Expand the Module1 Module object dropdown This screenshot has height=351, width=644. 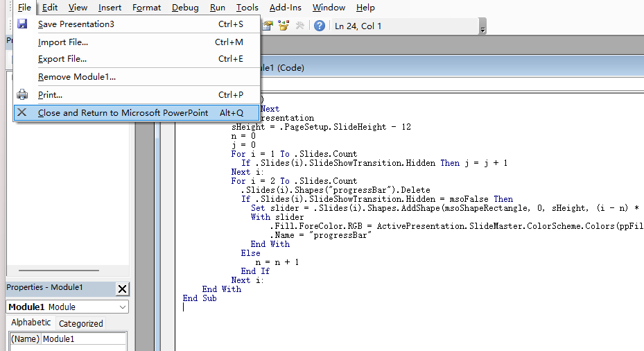point(123,307)
